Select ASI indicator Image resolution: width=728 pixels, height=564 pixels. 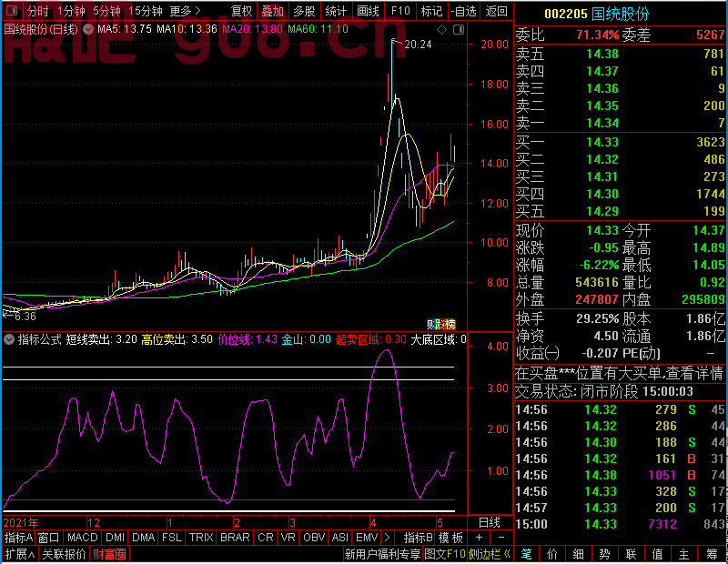(340, 538)
